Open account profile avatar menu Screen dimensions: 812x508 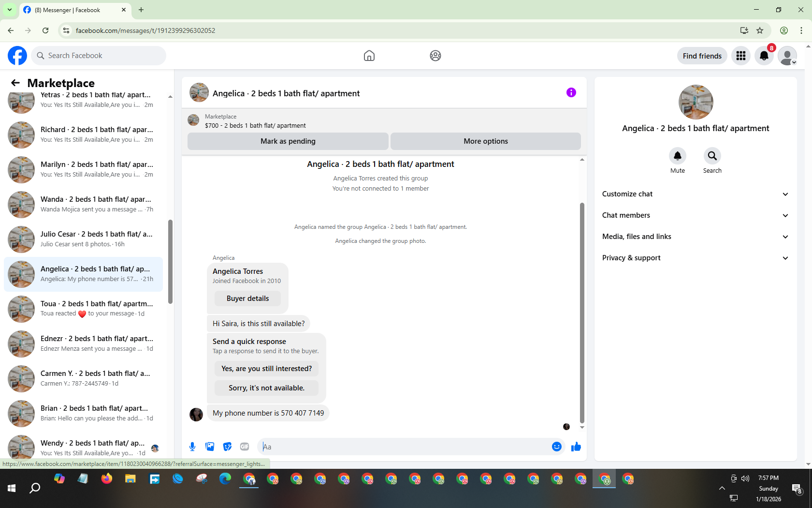click(x=787, y=56)
